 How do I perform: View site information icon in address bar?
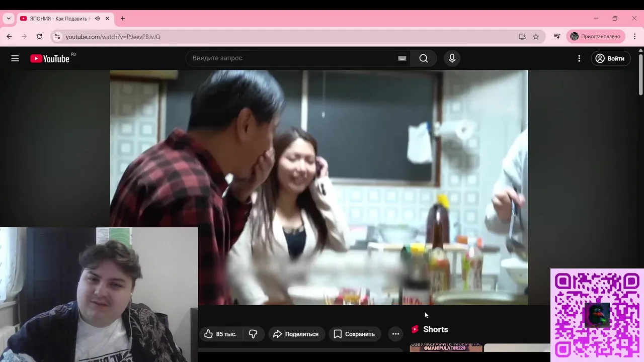tap(57, 37)
